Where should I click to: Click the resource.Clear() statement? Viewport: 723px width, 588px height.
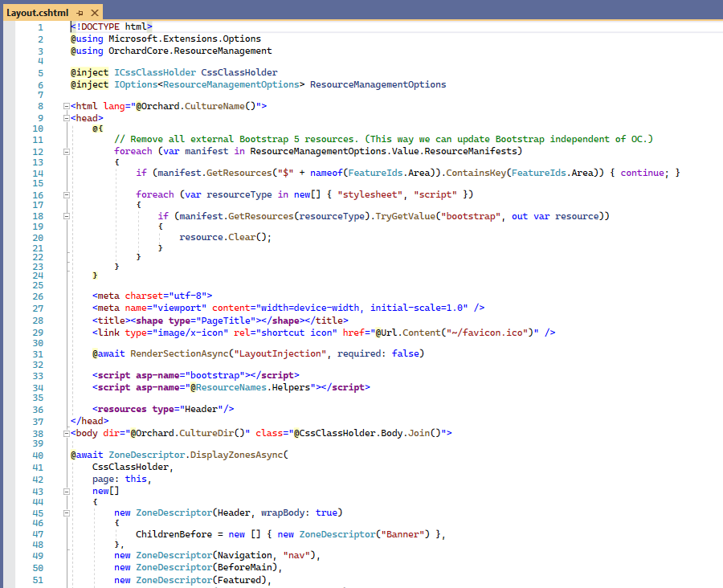point(225,237)
